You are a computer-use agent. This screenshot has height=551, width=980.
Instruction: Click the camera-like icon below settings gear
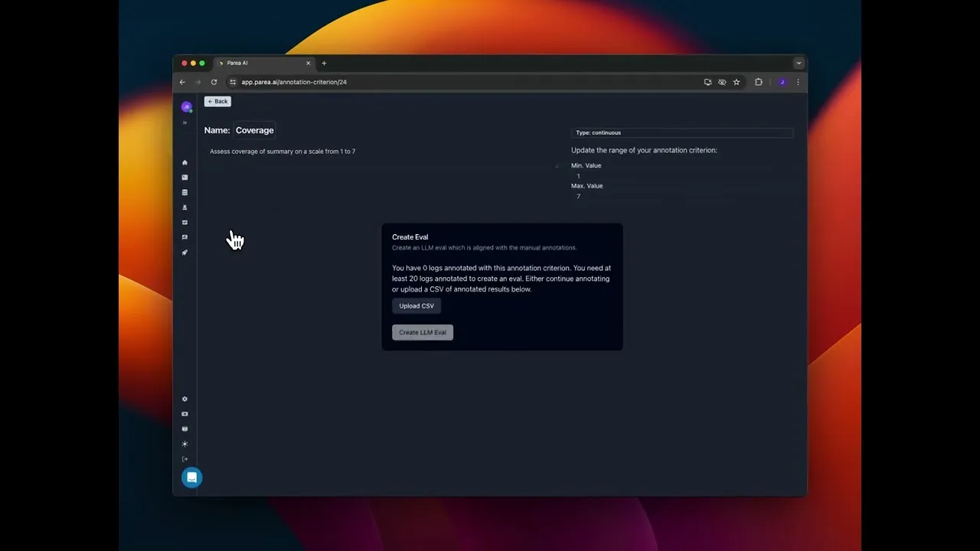185,414
